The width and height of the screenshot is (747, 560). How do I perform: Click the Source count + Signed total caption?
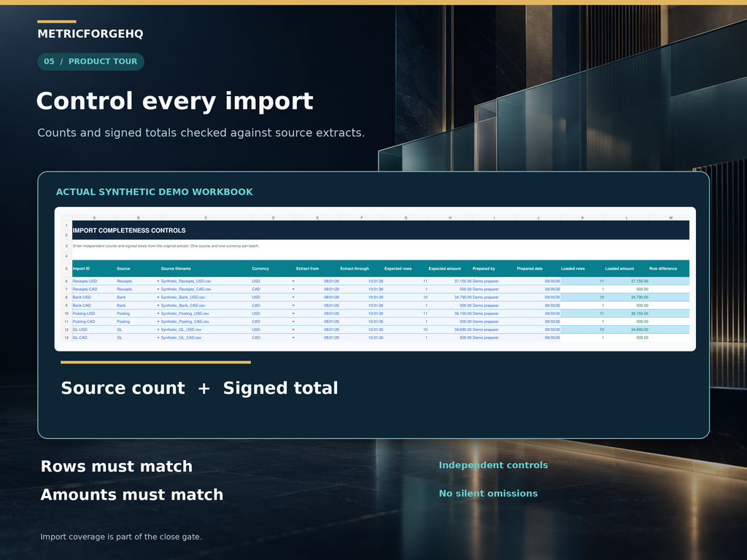pos(200,388)
